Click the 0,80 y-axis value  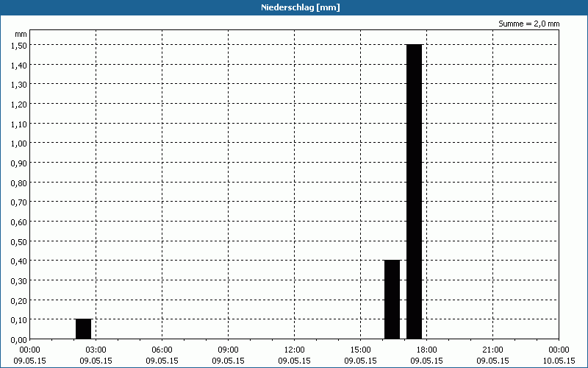coord(19,183)
